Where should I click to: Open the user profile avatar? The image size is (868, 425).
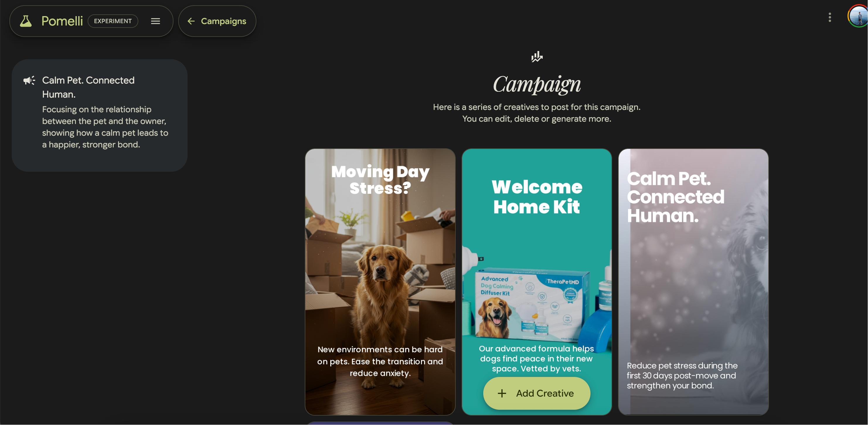pos(858,16)
